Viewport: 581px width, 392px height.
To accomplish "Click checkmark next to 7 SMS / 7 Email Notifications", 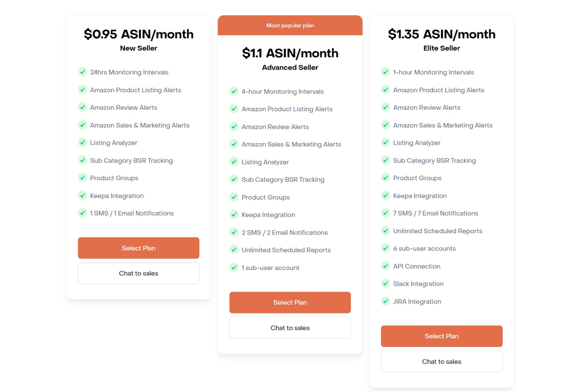I will pyautogui.click(x=385, y=213).
